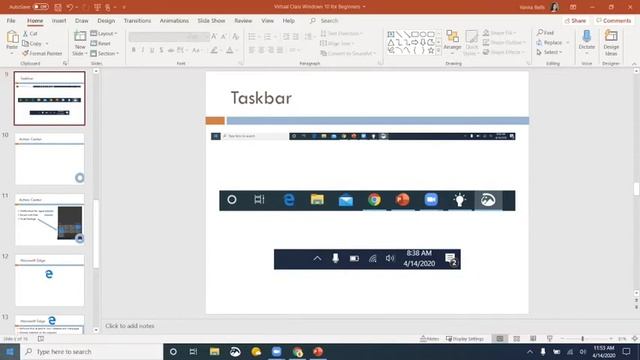Open Text Direction dropdown

(x=342, y=33)
